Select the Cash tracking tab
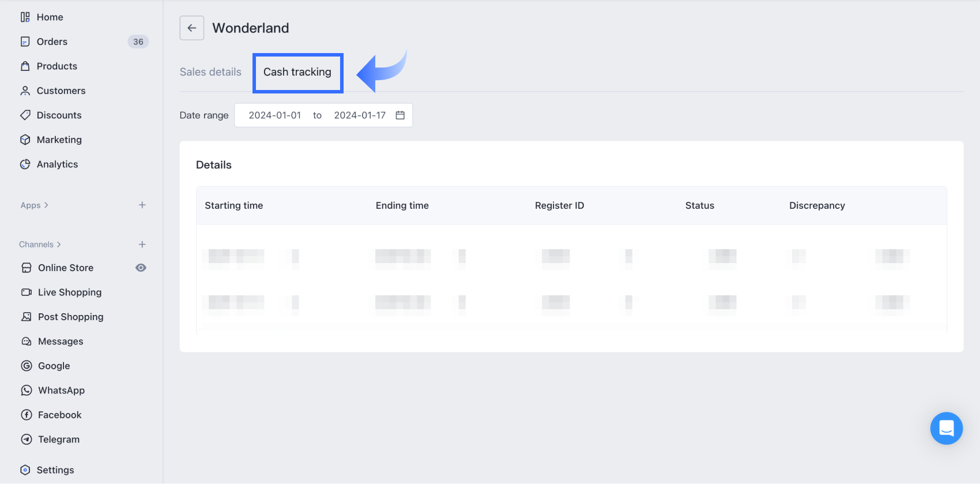Image resolution: width=980 pixels, height=484 pixels. coord(297,72)
